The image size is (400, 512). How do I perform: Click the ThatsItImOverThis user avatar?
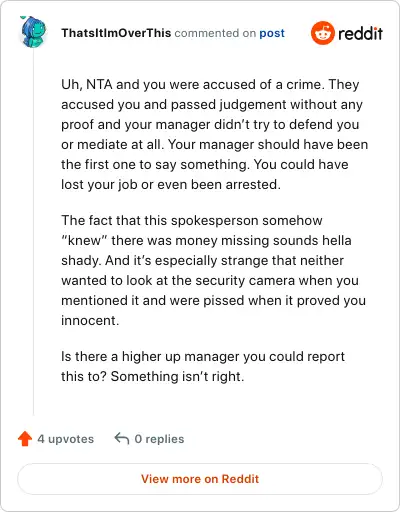point(33,32)
